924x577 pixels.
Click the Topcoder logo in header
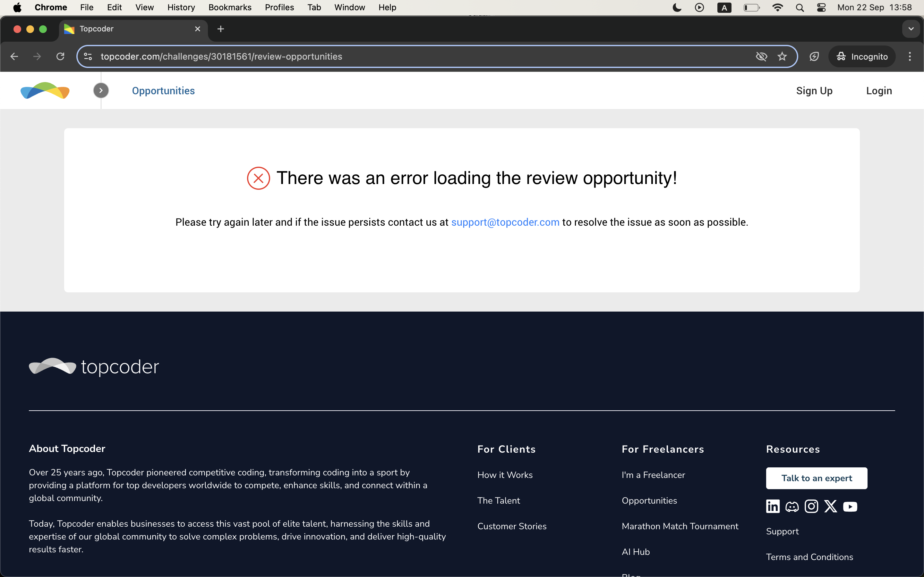click(45, 90)
